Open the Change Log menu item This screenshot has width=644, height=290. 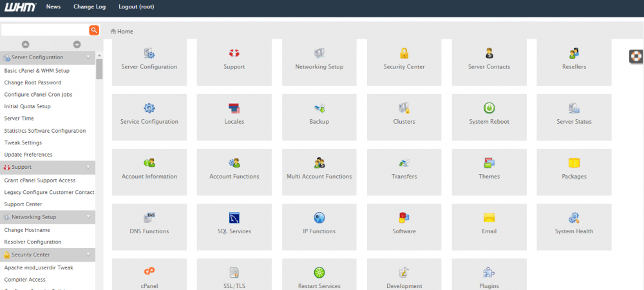(90, 6)
